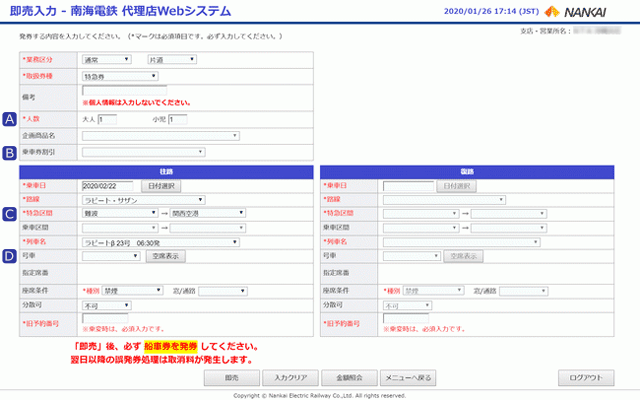Expand the 取扱券種 dropdown showing 特急券

(120, 76)
